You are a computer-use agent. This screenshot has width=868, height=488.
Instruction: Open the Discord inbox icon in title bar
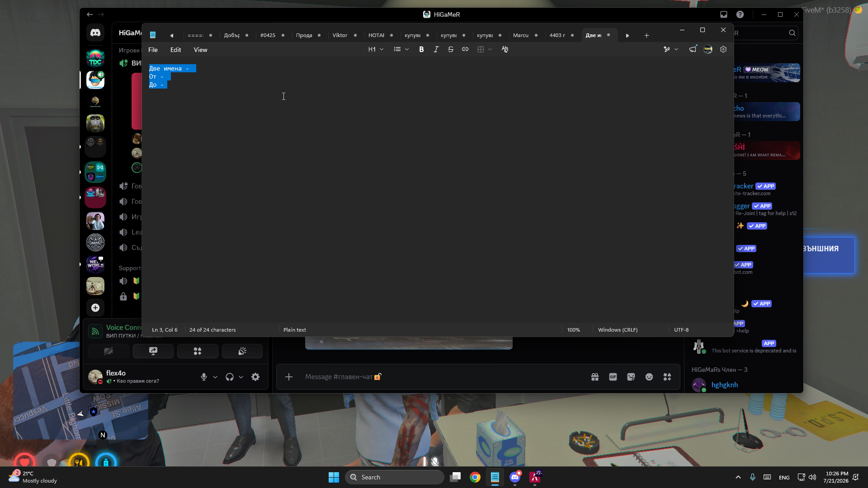724,14
